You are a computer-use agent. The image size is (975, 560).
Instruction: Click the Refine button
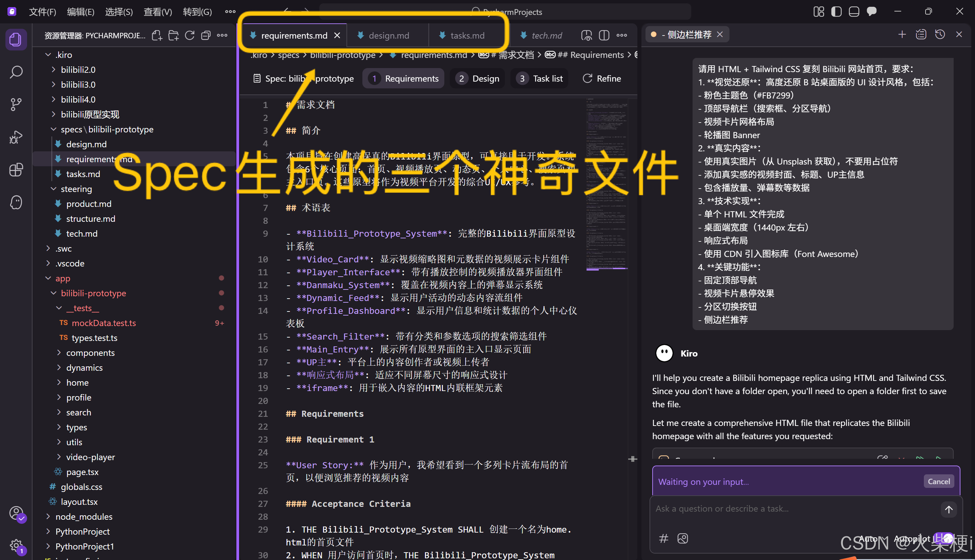click(602, 79)
